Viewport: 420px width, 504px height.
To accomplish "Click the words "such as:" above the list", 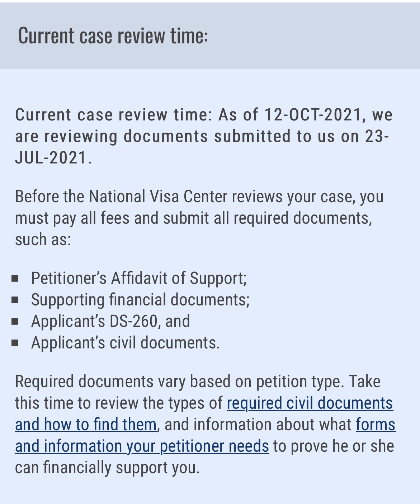I will coord(43,239).
